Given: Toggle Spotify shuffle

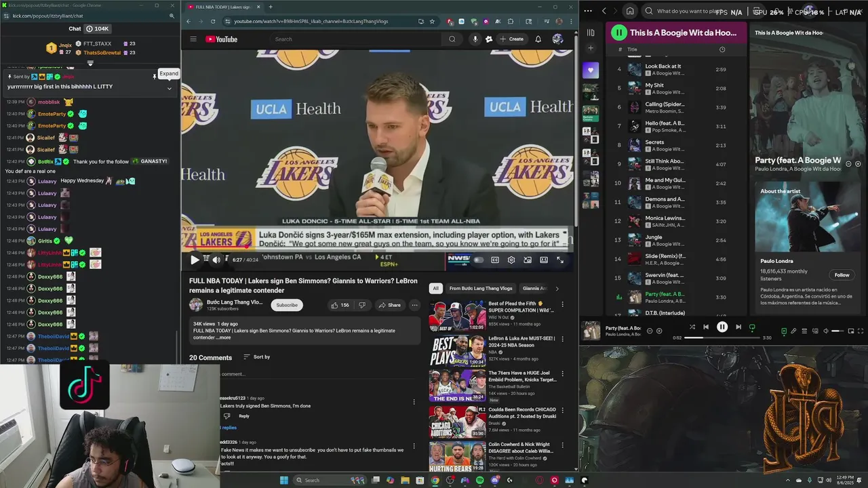Looking at the screenshot, I should [692, 327].
